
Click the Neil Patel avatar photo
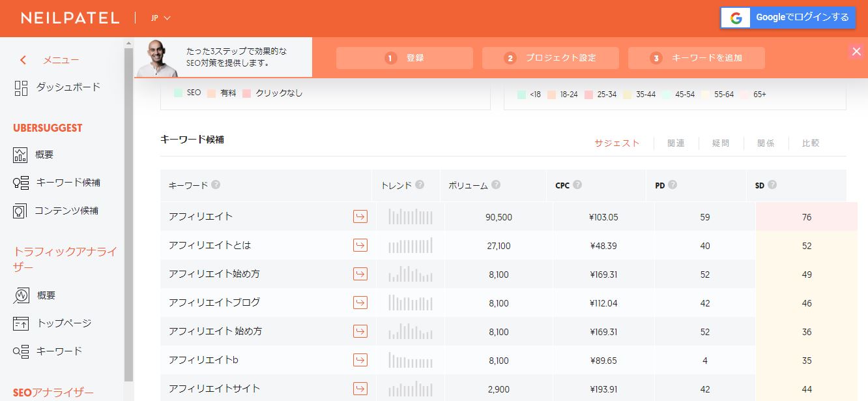(x=158, y=58)
